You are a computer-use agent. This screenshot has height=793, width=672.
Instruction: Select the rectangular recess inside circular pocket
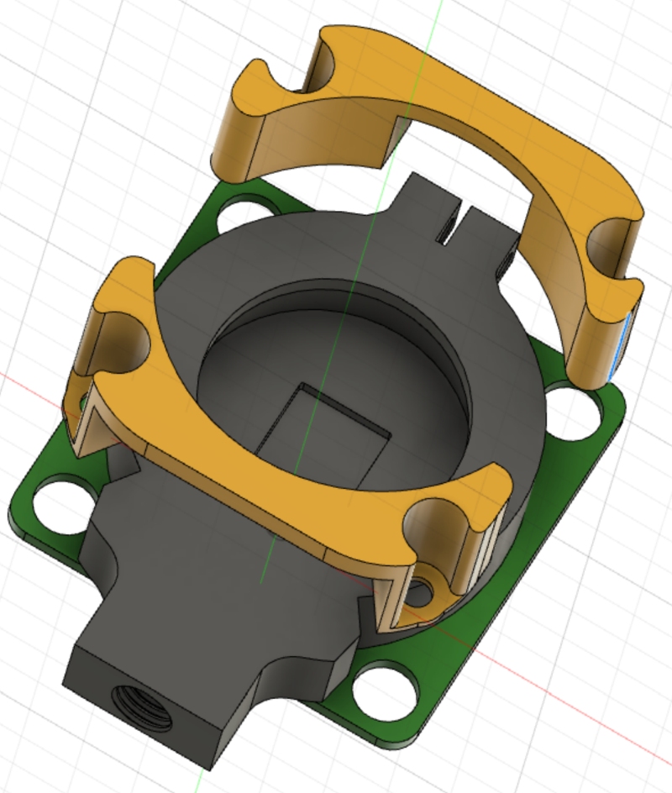point(323,435)
